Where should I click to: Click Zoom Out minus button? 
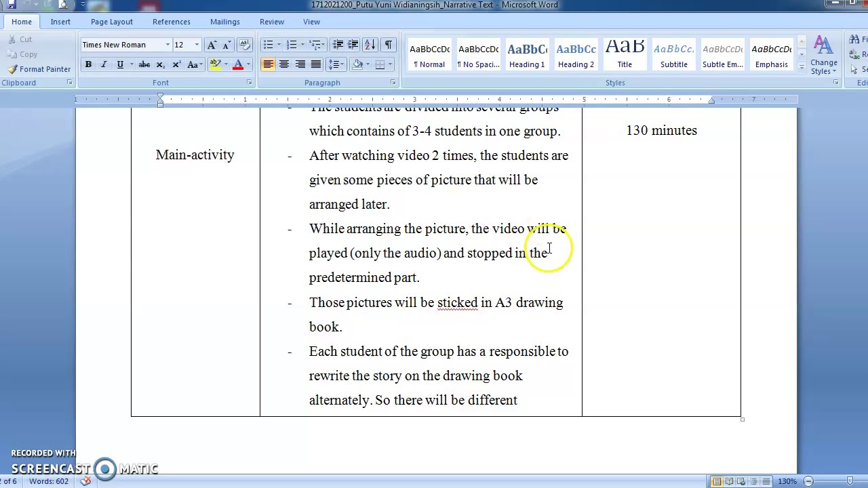(x=808, y=481)
